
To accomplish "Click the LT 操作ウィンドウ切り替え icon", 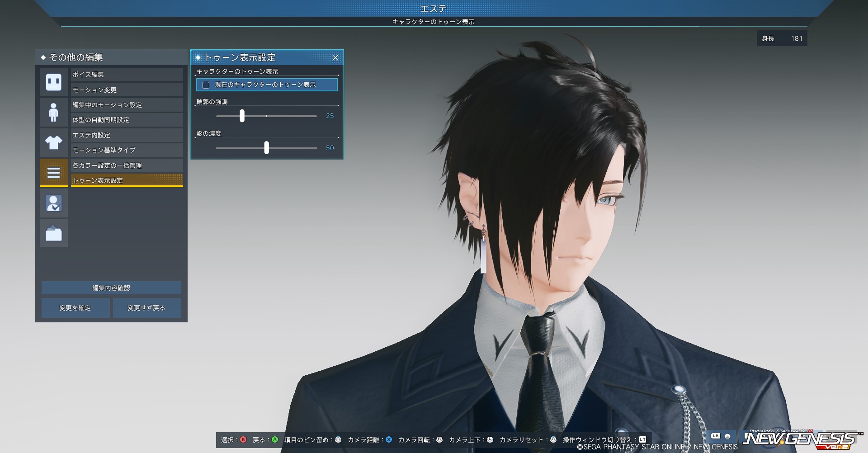I will [x=643, y=439].
